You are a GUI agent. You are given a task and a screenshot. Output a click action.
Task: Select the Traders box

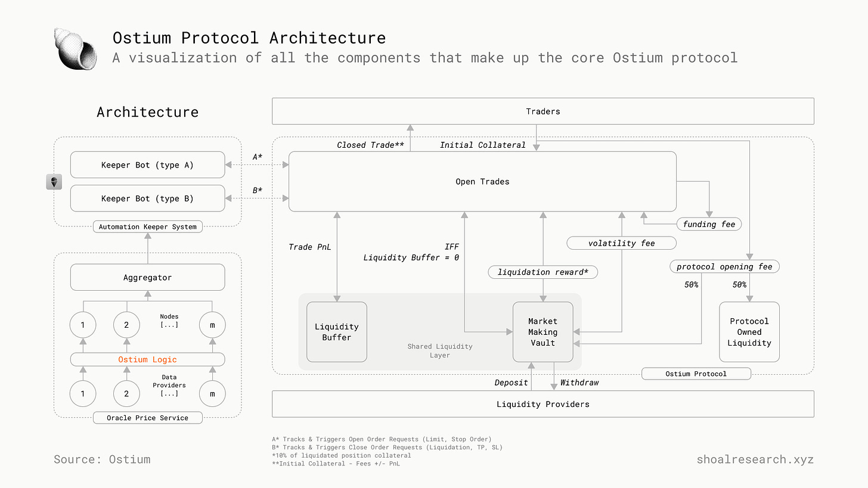tap(543, 111)
